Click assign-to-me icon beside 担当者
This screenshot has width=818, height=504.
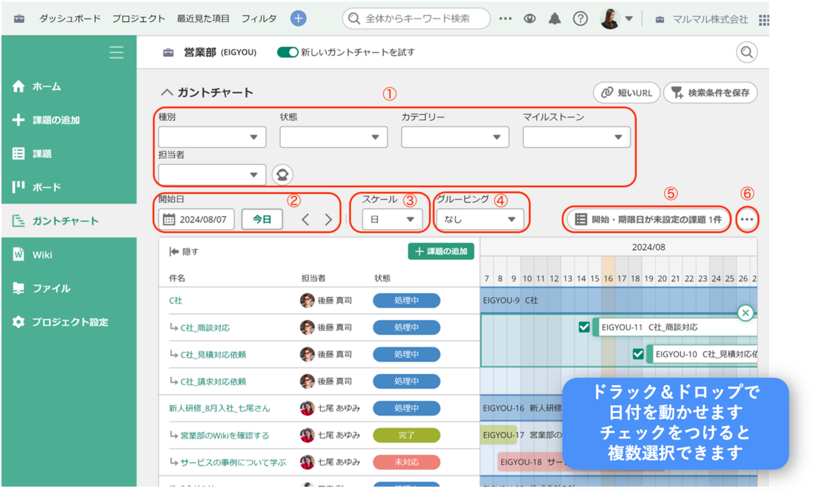(x=282, y=174)
